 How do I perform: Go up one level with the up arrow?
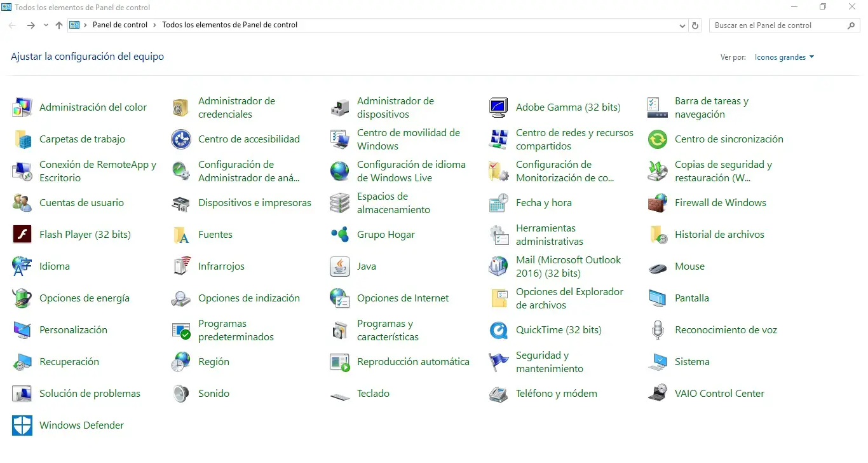[59, 25]
